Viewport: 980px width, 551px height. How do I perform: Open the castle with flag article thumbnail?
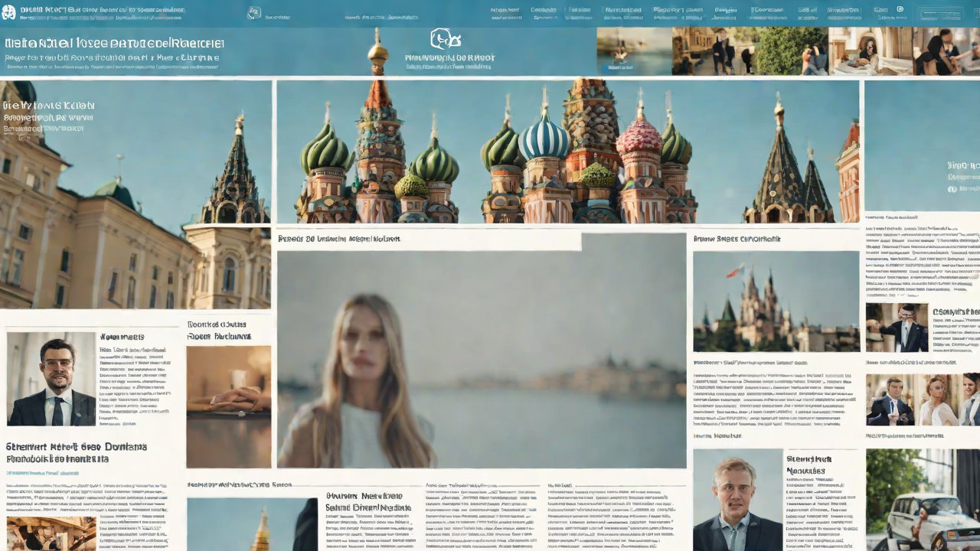click(776, 302)
